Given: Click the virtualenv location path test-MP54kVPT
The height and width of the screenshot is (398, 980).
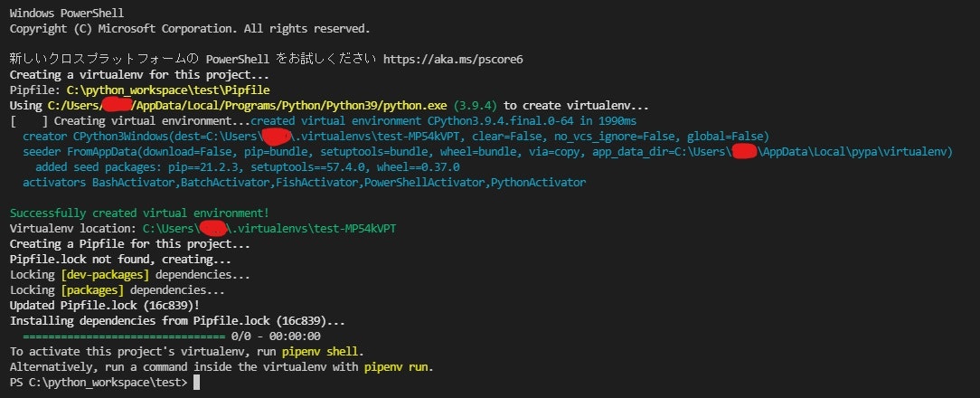Looking at the screenshot, I should pos(269,229).
